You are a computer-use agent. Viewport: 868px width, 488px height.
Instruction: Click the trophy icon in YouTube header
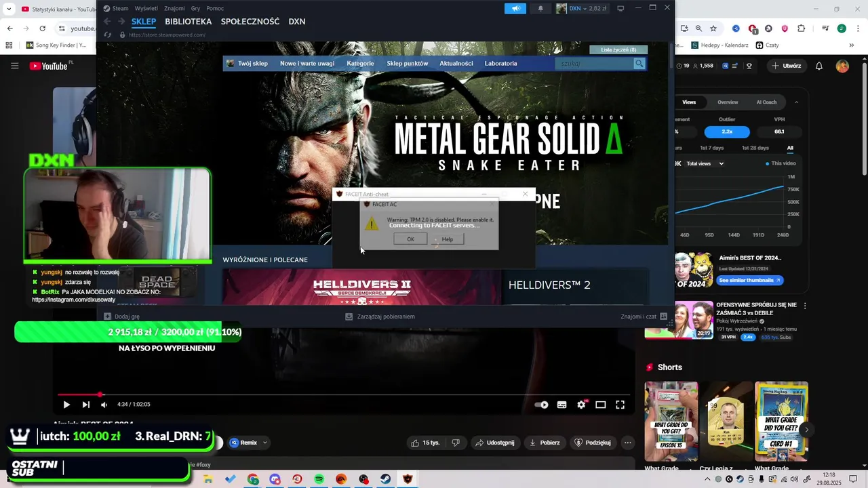pos(749,66)
